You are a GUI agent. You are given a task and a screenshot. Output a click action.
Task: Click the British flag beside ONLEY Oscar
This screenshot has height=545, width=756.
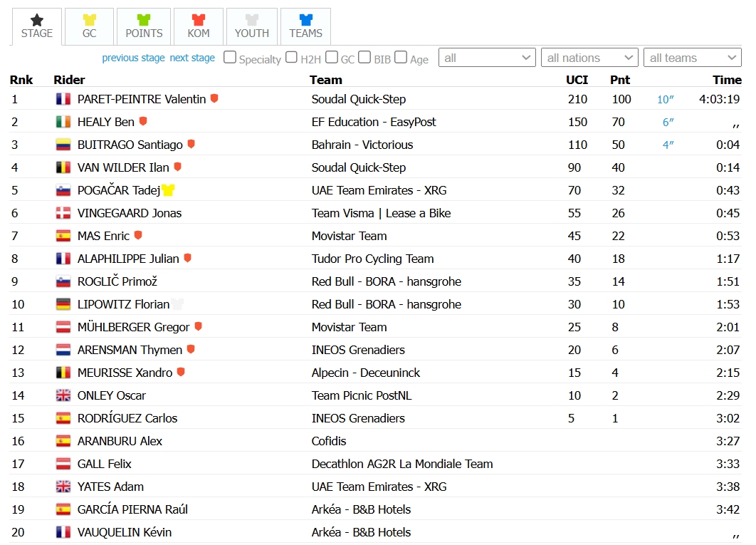(63, 395)
